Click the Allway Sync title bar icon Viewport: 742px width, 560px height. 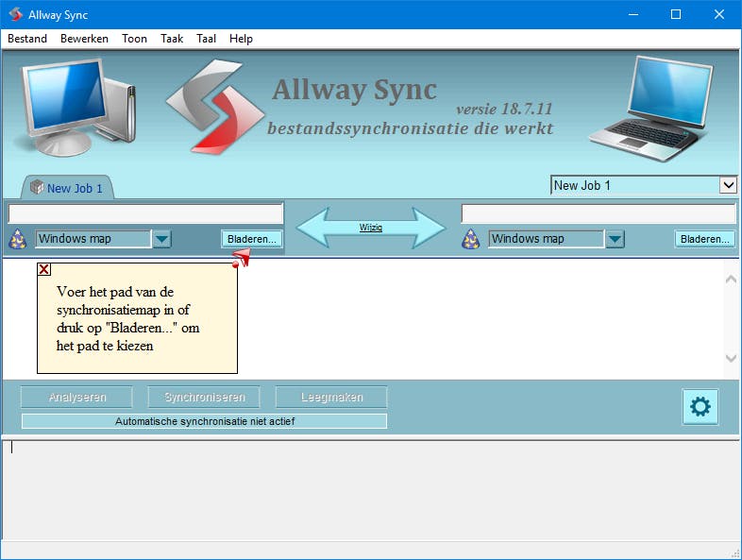coord(16,14)
